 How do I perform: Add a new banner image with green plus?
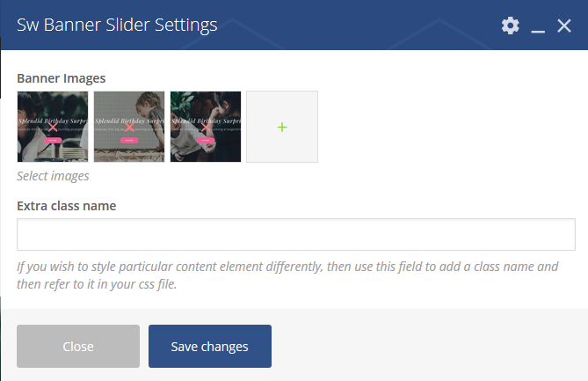(x=282, y=128)
